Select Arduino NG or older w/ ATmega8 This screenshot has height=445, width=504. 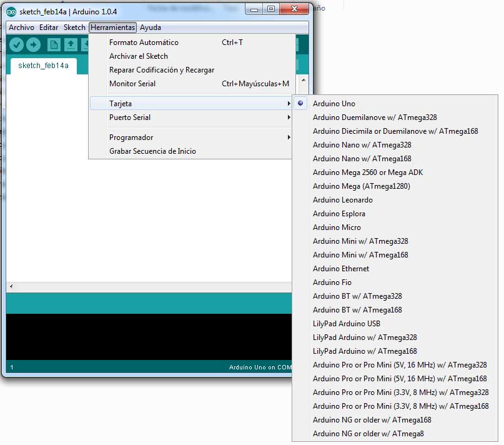(395, 434)
